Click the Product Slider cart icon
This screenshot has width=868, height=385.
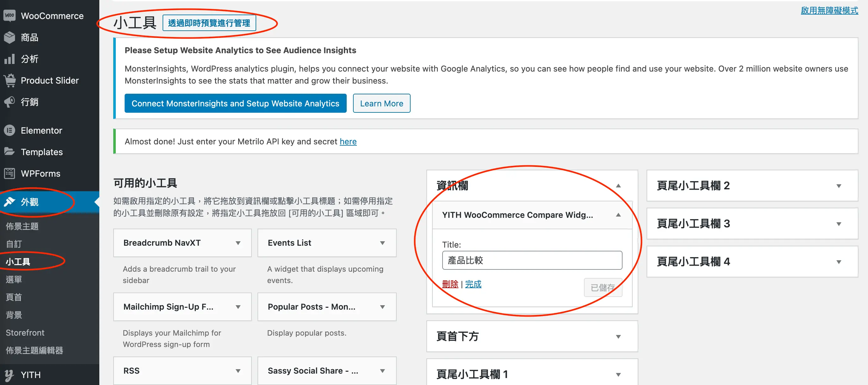[x=10, y=80]
